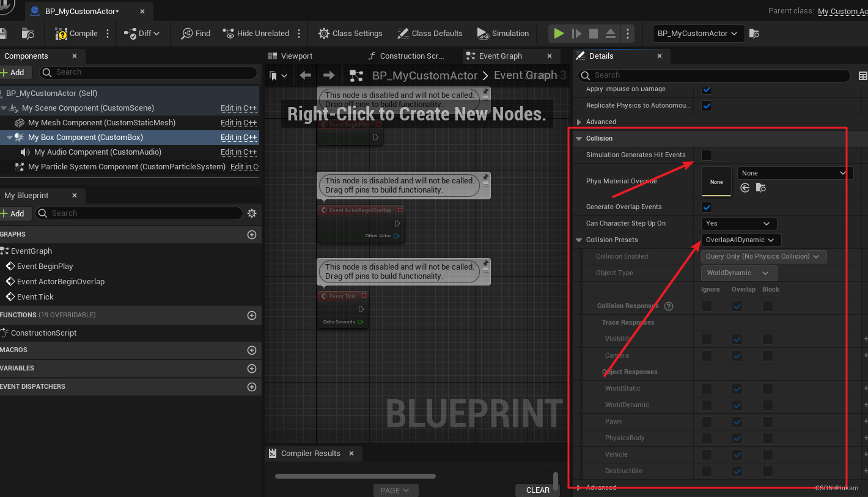Select My Audio Component (CustomAudio)
The width and height of the screenshot is (868, 497).
point(98,152)
